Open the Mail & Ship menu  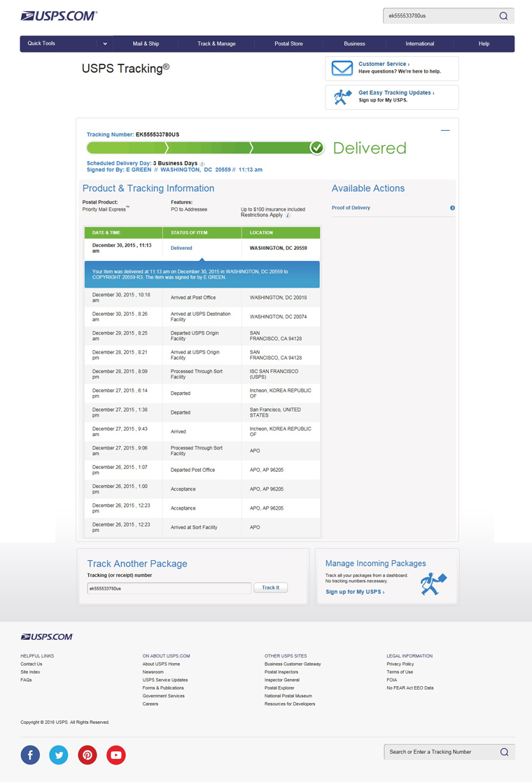pyautogui.click(x=146, y=43)
